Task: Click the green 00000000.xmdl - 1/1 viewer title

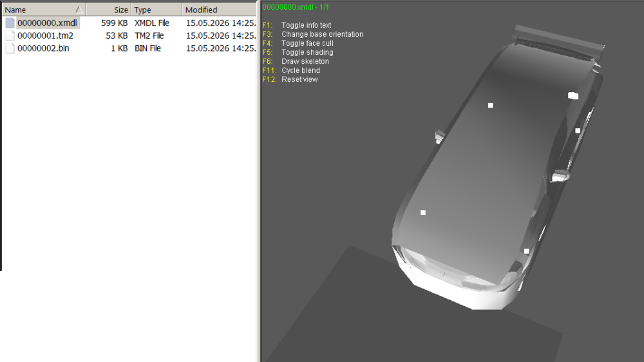Action: [x=296, y=7]
